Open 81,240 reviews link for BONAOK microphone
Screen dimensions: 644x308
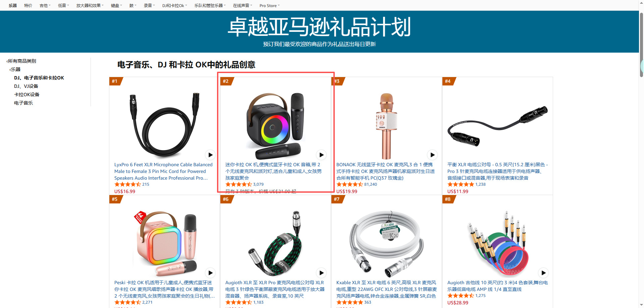click(x=371, y=184)
